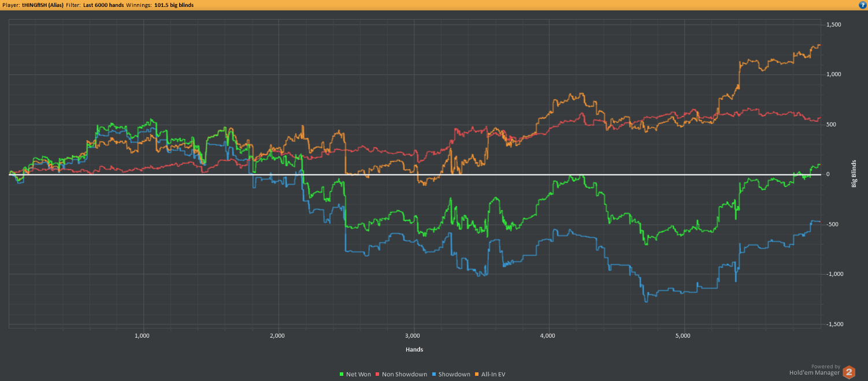Click the Powered by Hold'em Manager text
The image size is (868, 381).
pos(815,369)
